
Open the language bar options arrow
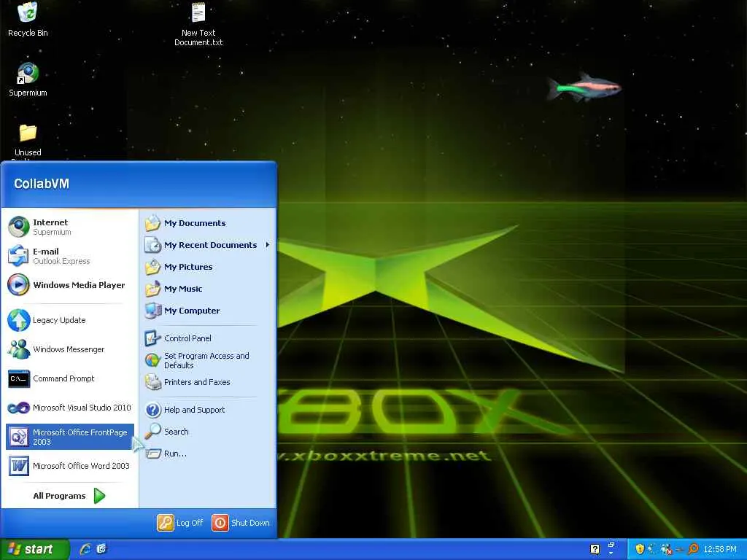[611, 553]
